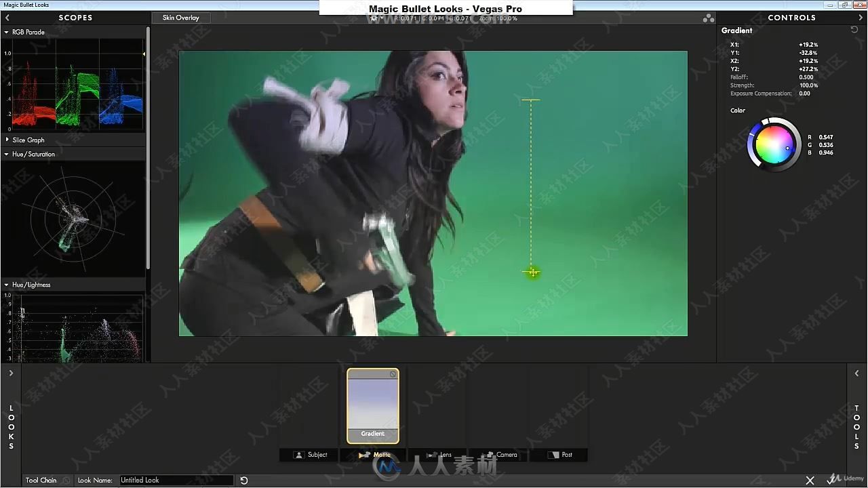The image size is (868, 488).
Task: Open the vertical TOOLS drawer label
Action: click(856, 427)
